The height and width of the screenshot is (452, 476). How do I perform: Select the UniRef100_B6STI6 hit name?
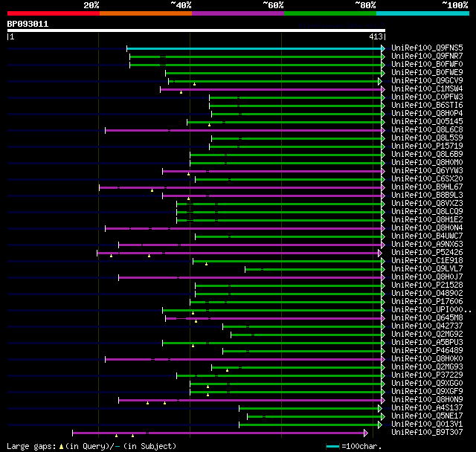pyautogui.click(x=427, y=106)
